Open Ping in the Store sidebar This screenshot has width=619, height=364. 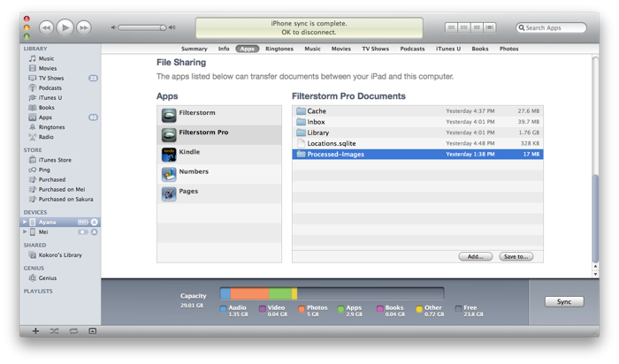pos(44,170)
